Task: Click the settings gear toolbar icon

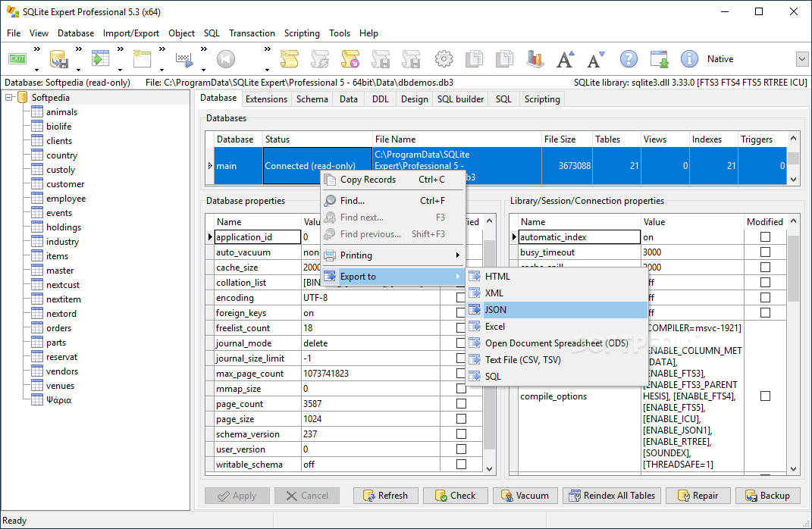Action: (x=444, y=59)
